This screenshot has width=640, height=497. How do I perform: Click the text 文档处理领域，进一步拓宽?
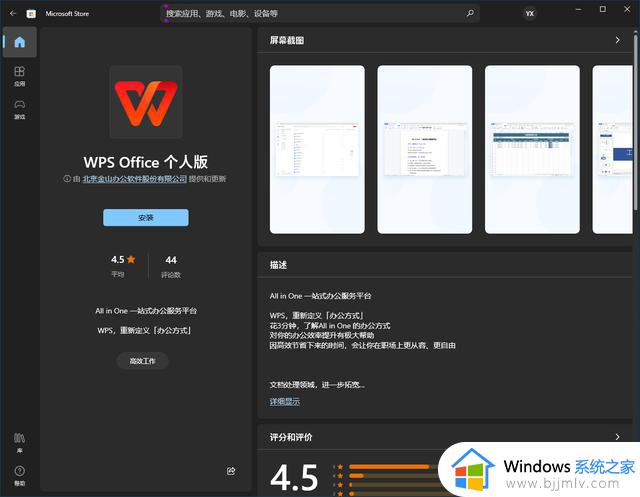coord(317,384)
